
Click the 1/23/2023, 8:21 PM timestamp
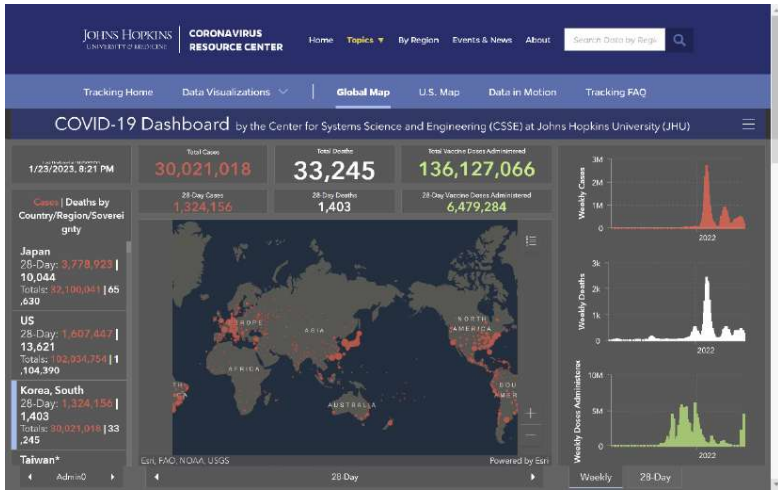71,169
